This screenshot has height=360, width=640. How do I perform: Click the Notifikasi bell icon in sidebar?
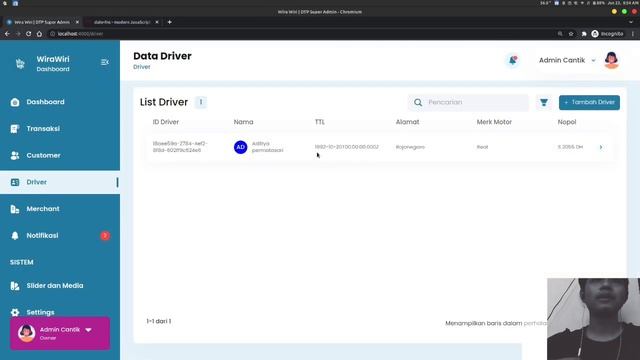point(15,236)
